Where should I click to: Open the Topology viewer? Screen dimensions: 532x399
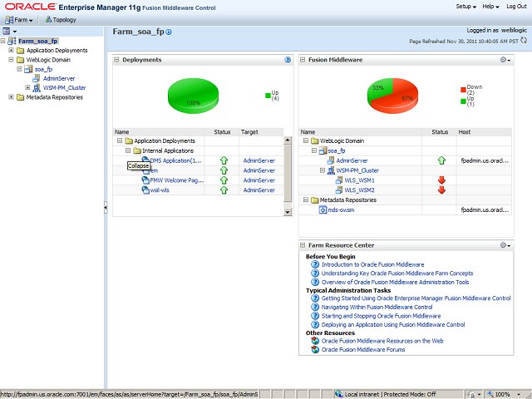[x=60, y=18]
